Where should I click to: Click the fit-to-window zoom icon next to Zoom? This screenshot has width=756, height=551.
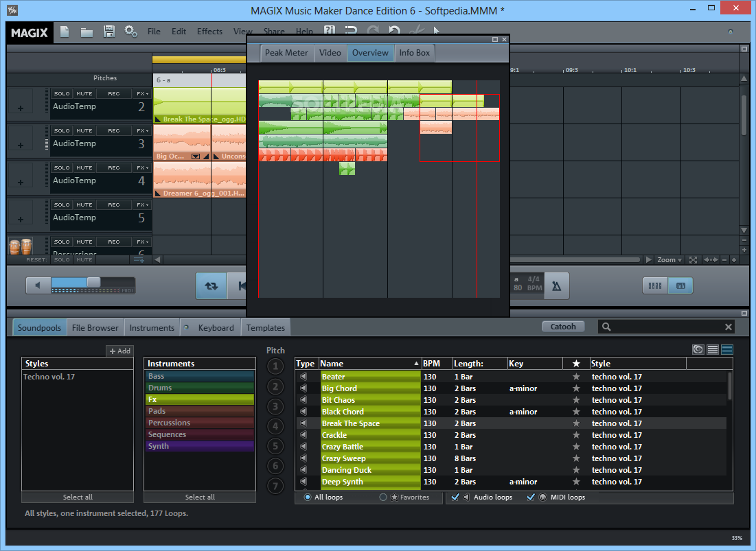tap(693, 259)
